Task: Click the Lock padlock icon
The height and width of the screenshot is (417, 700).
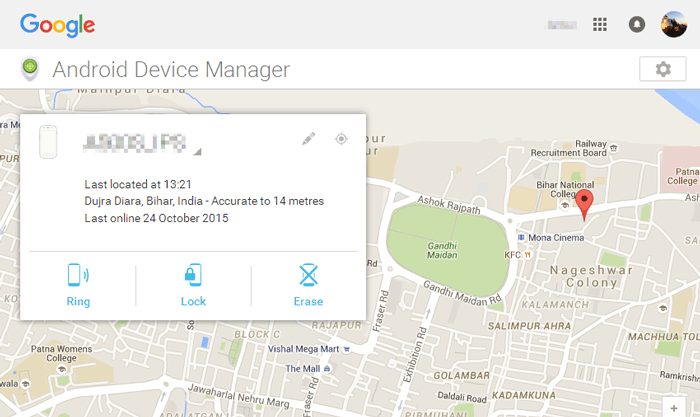Action: click(x=193, y=275)
